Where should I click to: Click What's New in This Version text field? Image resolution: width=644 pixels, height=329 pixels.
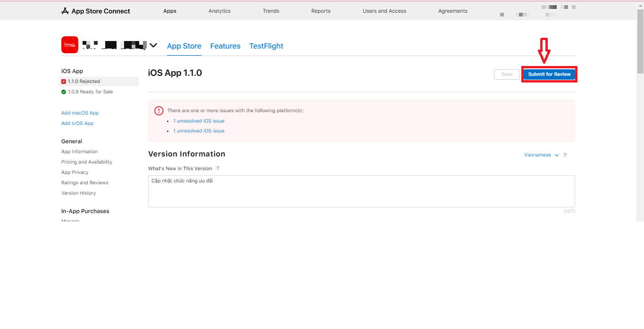point(361,191)
